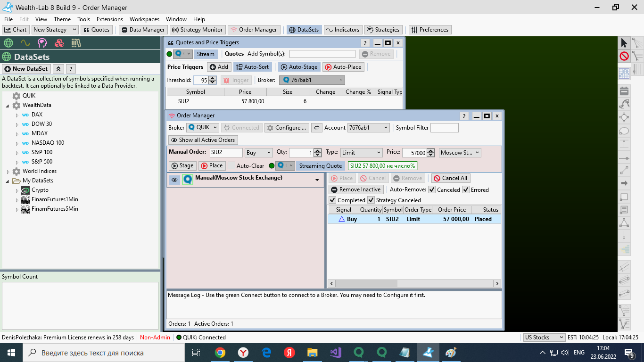644x362 pixels.
Task: Open the Building Blocks red cubes tab
Action: tap(59, 43)
